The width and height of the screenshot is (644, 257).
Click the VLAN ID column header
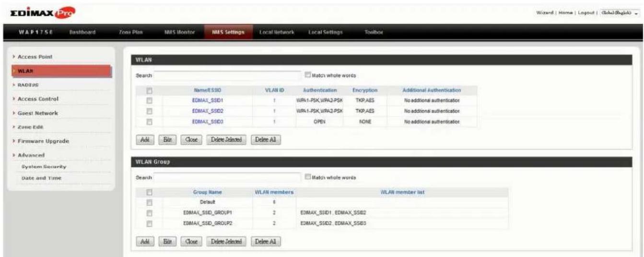275,90
